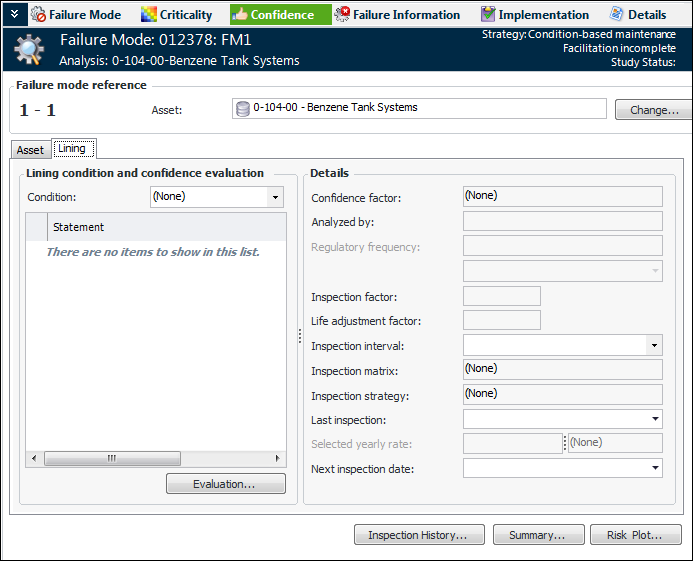
Task: Click the splitter grip in Selected yearly rate
Action: coord(565,443)
